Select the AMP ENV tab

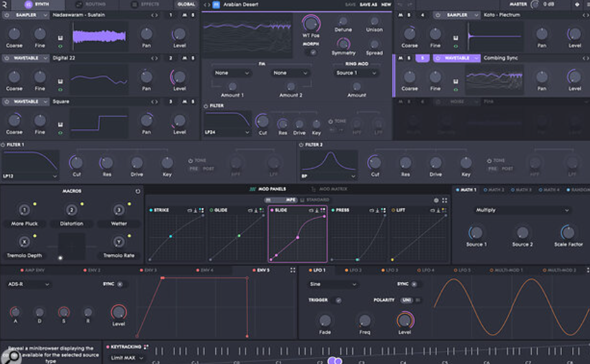(x=32, y=270)
